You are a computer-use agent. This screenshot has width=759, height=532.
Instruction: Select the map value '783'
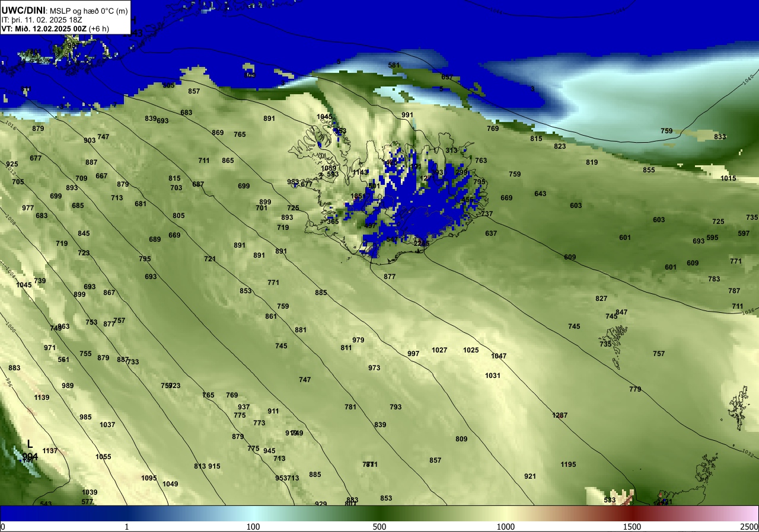(x=714, y=279)
